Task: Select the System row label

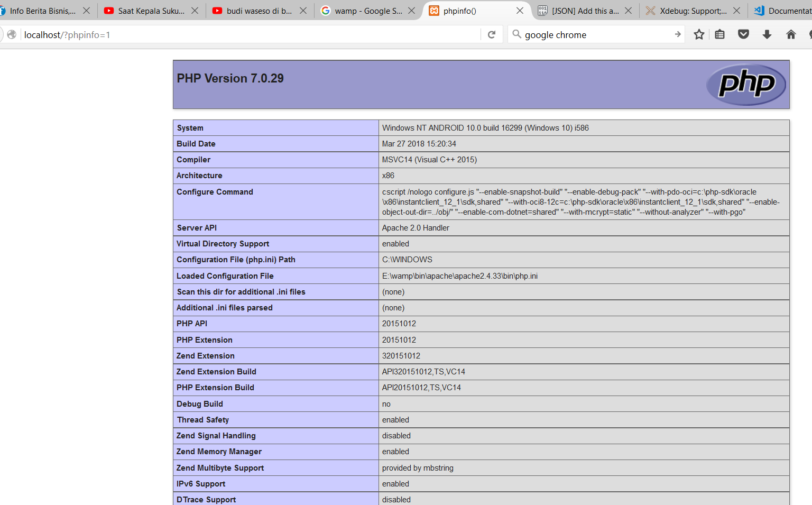Action: [x=190, y=128]
